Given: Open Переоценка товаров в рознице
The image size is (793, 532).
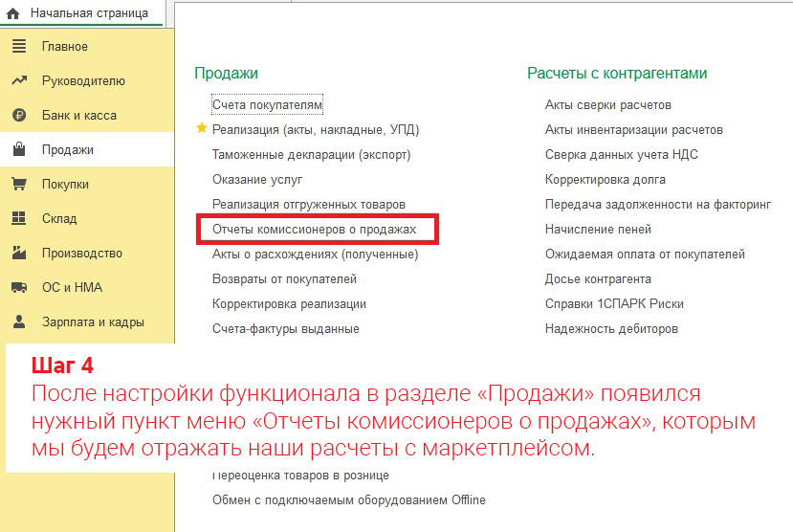Looking at the screenshot, I should tap(300, 476).
